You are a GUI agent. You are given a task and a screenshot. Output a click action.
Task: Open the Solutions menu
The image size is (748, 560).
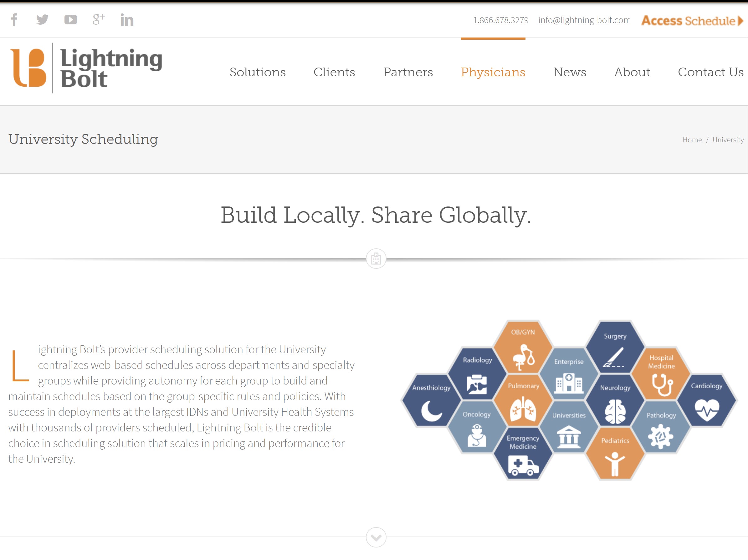tap(258, 72)
